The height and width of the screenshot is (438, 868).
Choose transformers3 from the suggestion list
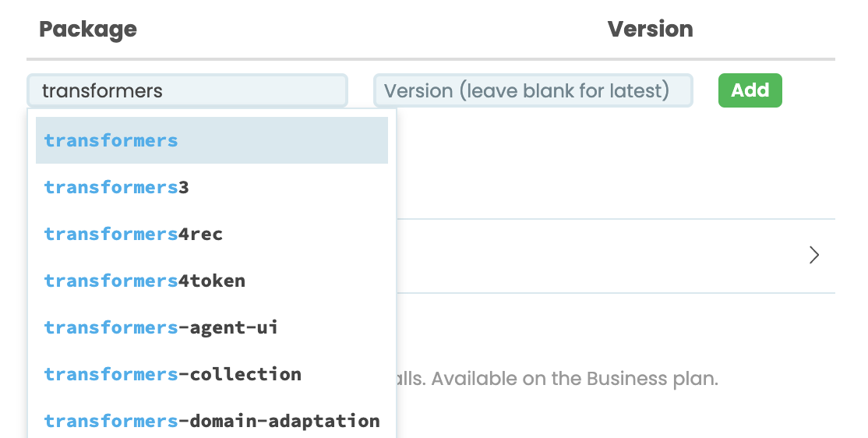click(211, 187)
